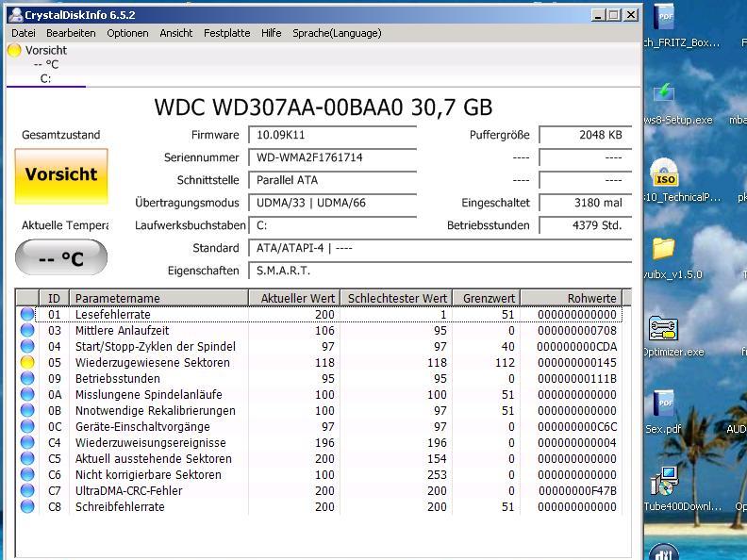Click the status icon for Betriebsstunden row
Screen dimensions: 747x560
point(27,378)
